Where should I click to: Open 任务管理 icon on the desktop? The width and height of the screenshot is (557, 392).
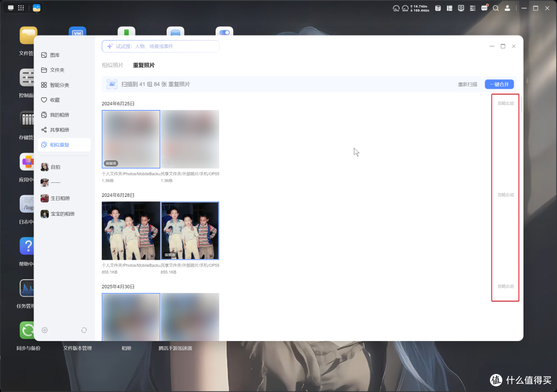pos(27,288)
